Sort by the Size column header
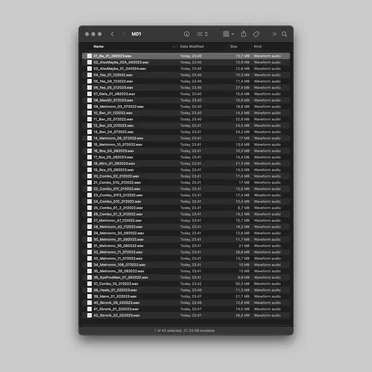This screenshot has width=372, height=372. [x=234, y=46]
